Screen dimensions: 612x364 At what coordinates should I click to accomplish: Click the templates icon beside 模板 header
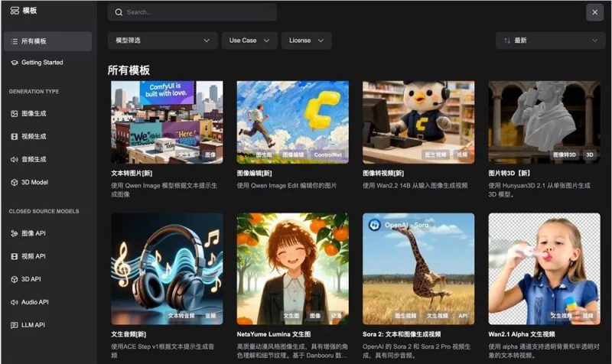coord(15,11)
